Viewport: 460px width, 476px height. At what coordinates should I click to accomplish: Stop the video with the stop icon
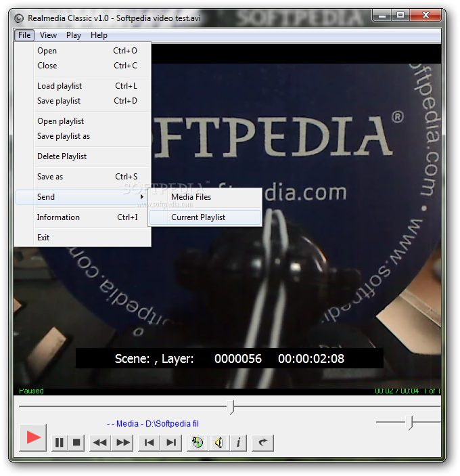point(76,443)
